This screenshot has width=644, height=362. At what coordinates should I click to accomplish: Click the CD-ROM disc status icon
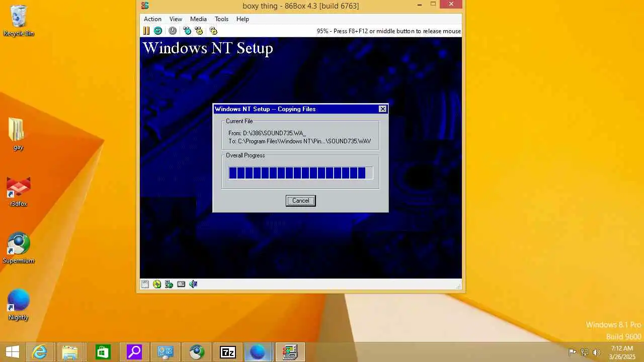click(x=157, y=284)
